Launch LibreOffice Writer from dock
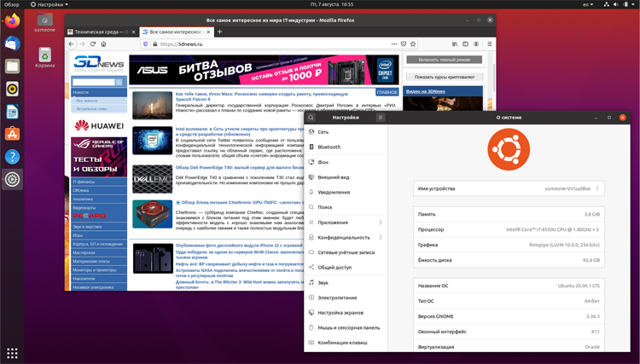The width and height of the screenshot is (640, 364). pos(12,112)
